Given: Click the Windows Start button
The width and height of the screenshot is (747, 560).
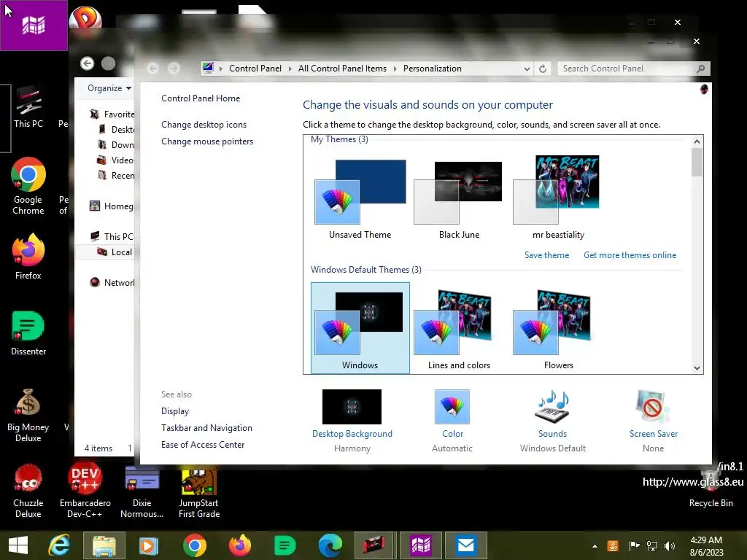Looking at the screenshot, I should click(18, 545).
